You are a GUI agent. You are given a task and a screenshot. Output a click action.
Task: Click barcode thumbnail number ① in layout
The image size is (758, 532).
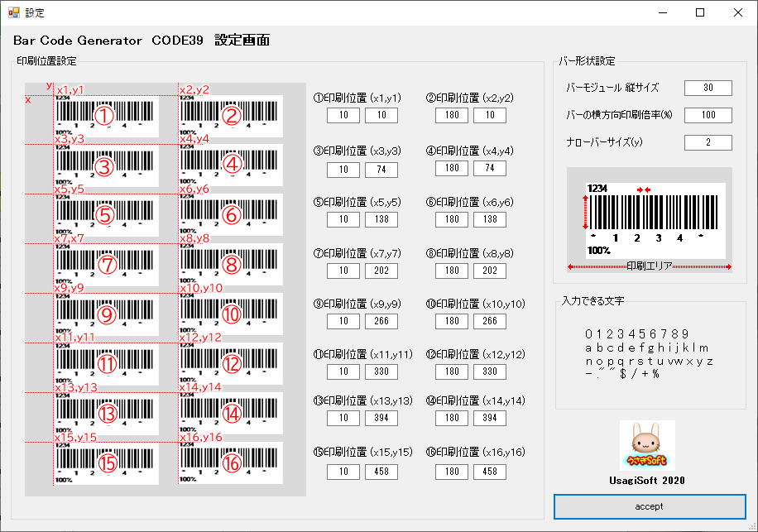(106, 117)
